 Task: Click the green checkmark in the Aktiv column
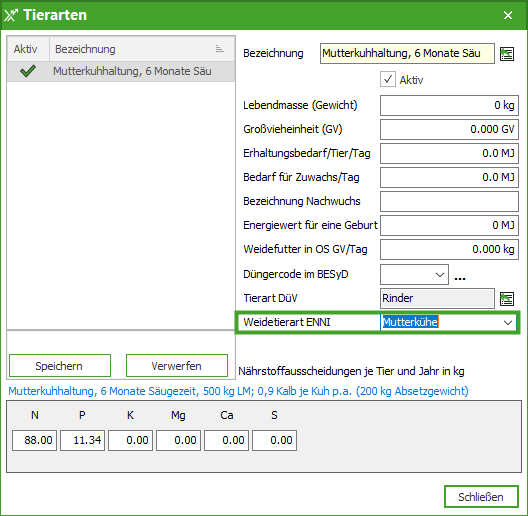(28, 71)
